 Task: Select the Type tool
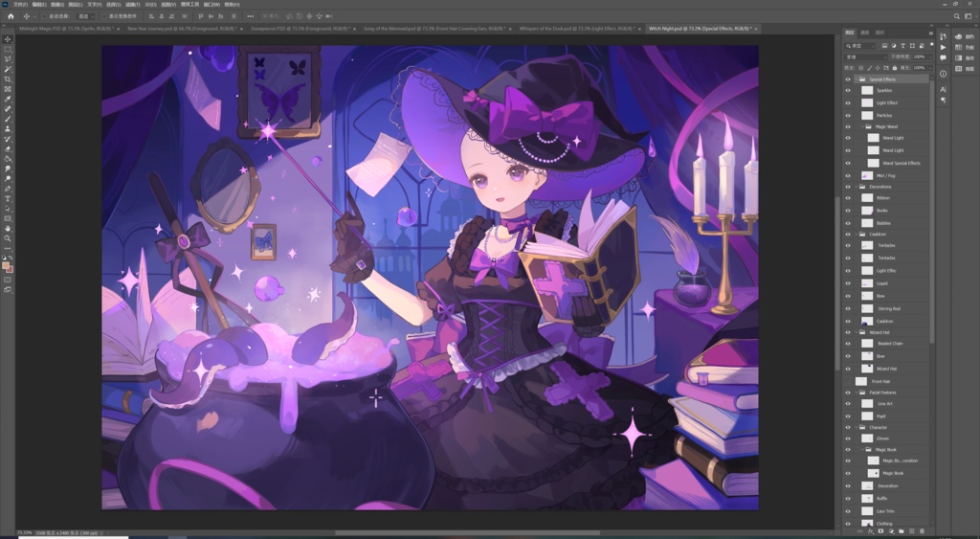8,199
